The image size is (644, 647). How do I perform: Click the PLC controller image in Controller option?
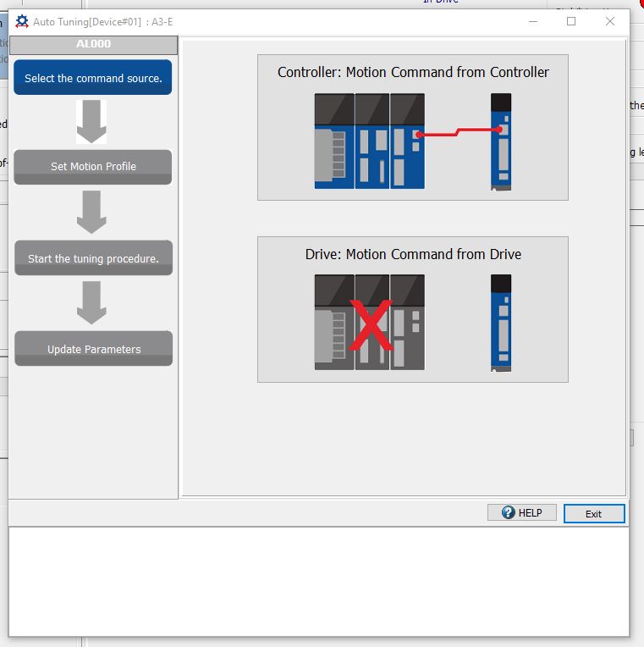[370, 141]
